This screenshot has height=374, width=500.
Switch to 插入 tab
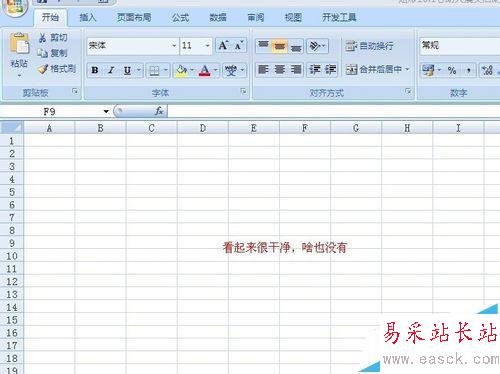(88, 17)
